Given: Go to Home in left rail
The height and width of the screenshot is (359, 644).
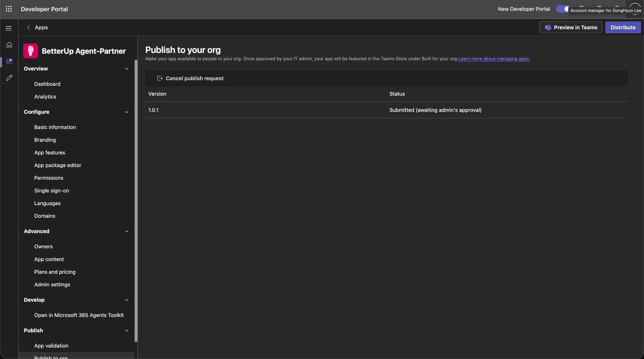Looking at the screenshot, I should pyautogui.click(x=9, y=45).
